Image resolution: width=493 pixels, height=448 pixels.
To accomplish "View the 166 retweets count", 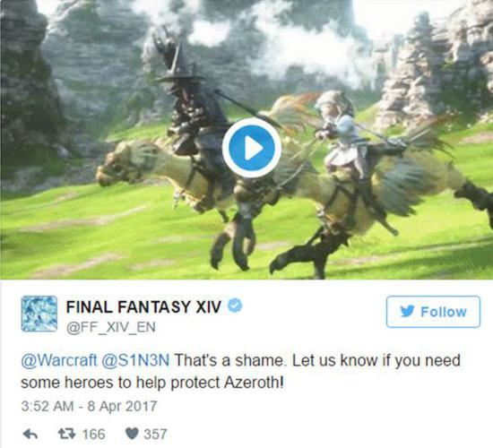I will pyautogui.click(x=94, y=435).
